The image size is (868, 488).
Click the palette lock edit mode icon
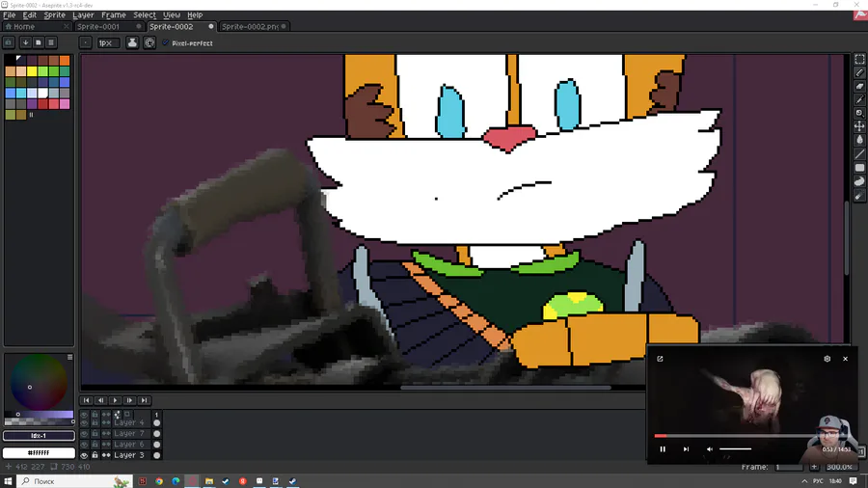pyautogui.click(x=9, y=42)
